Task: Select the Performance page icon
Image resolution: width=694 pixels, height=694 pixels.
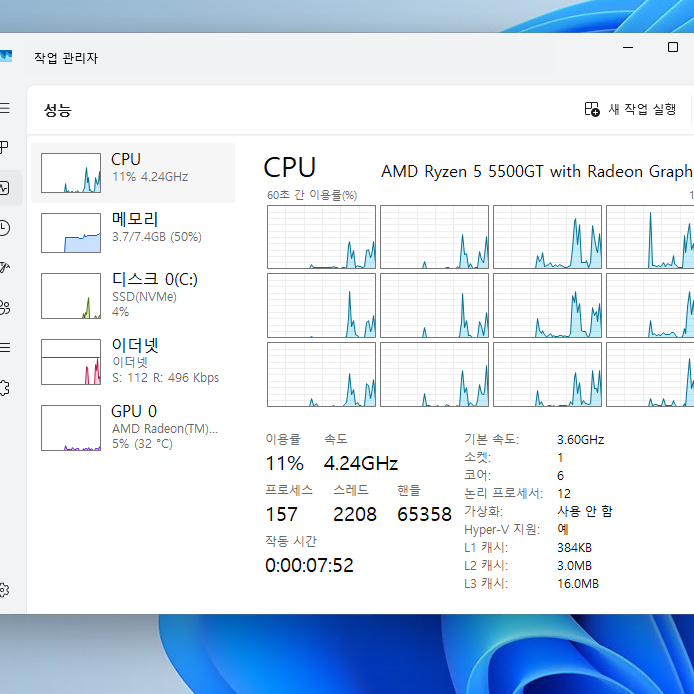Action: [4, 188]
